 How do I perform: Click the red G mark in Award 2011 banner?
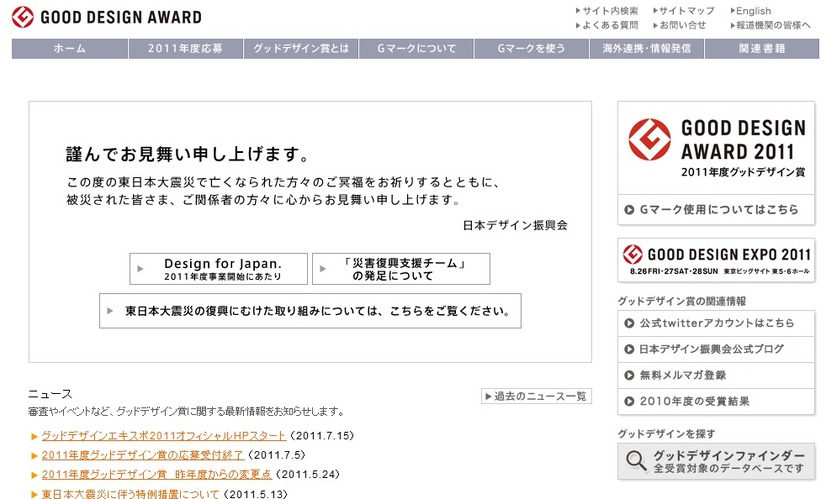[650, 139]
